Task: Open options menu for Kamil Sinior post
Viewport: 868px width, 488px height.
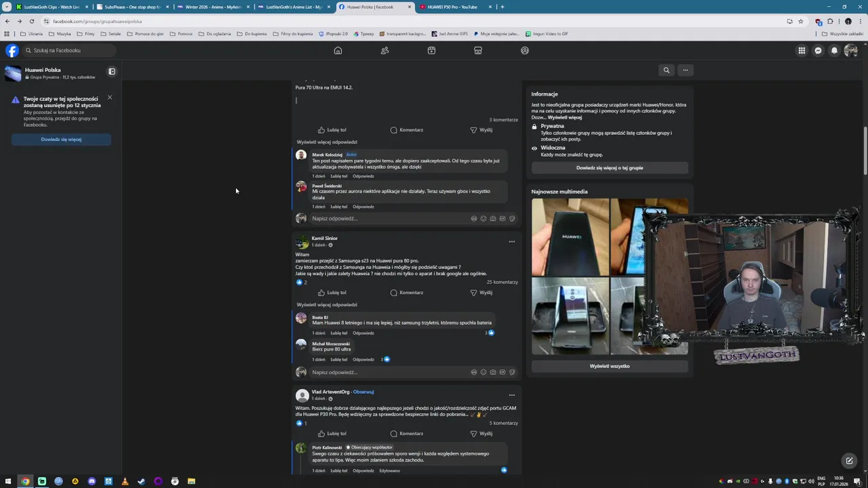Action: (x=512, y=241)
